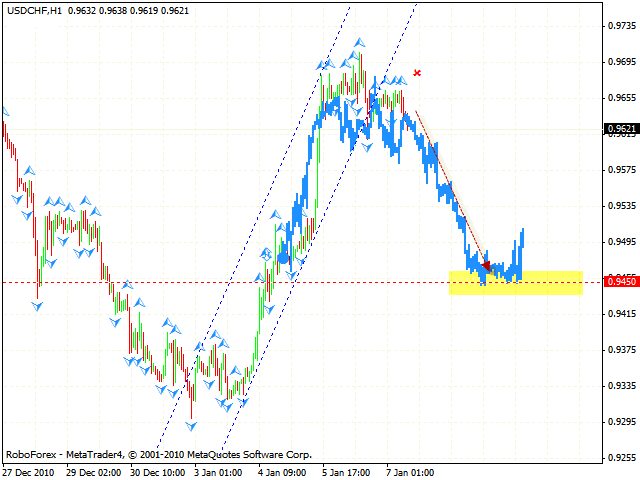Click the red 0.9450 price level label
The width and height of the screenshot is (640, 480).
coord(622,282)
